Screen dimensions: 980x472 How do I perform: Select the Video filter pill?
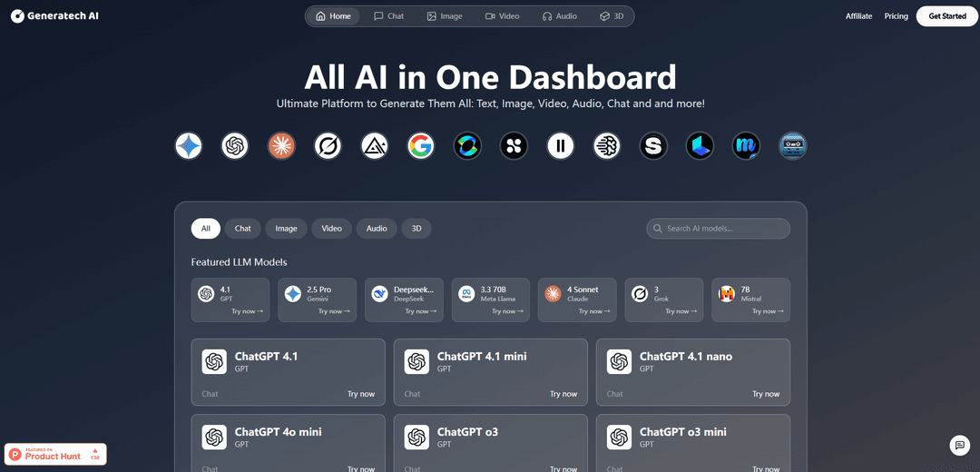332,229
